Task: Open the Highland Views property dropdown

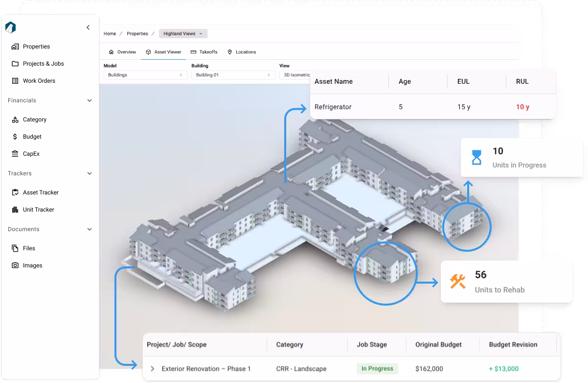Action: click(x=183, y=34)
